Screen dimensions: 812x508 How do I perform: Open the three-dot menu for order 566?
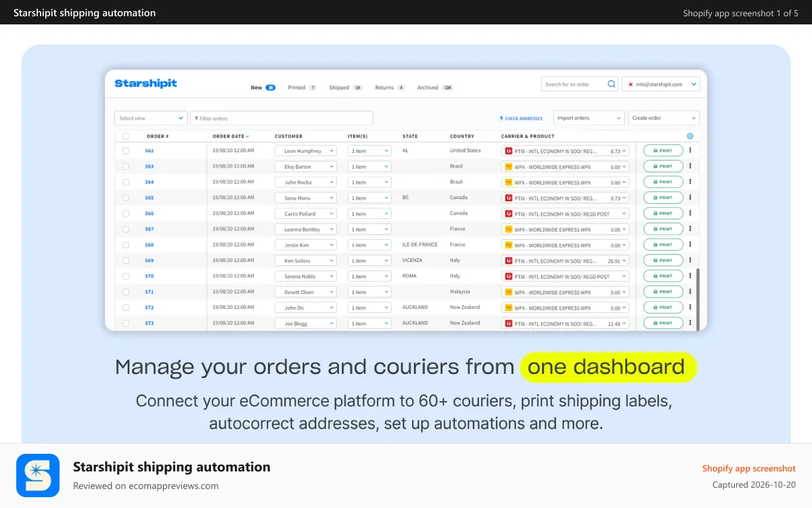point(690,213)
